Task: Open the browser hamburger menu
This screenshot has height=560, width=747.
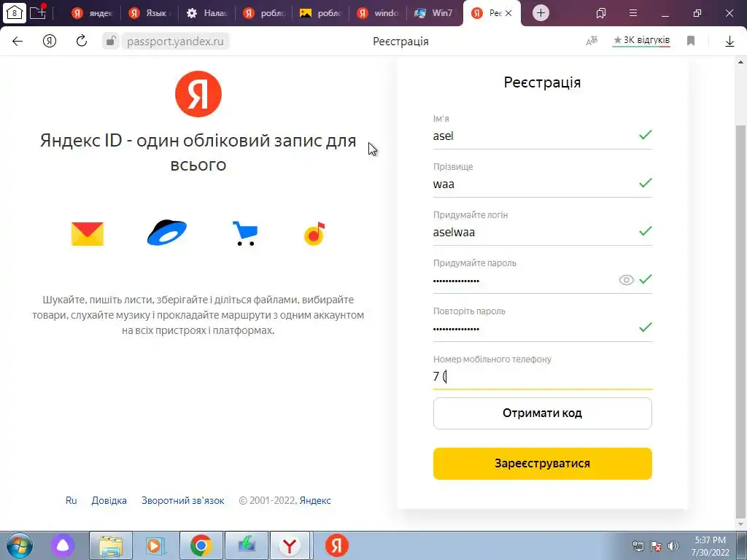Action: pyautogui.click(x=633, y=13)
